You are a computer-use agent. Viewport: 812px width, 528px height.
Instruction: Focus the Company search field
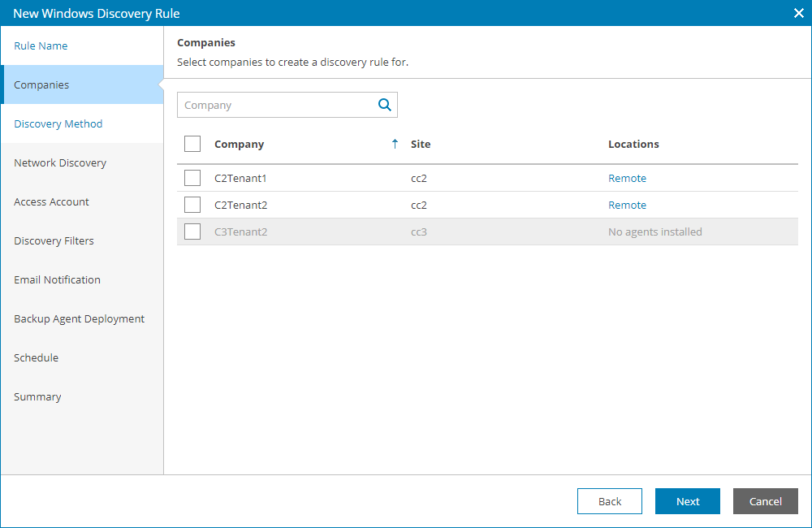(276, 105)
